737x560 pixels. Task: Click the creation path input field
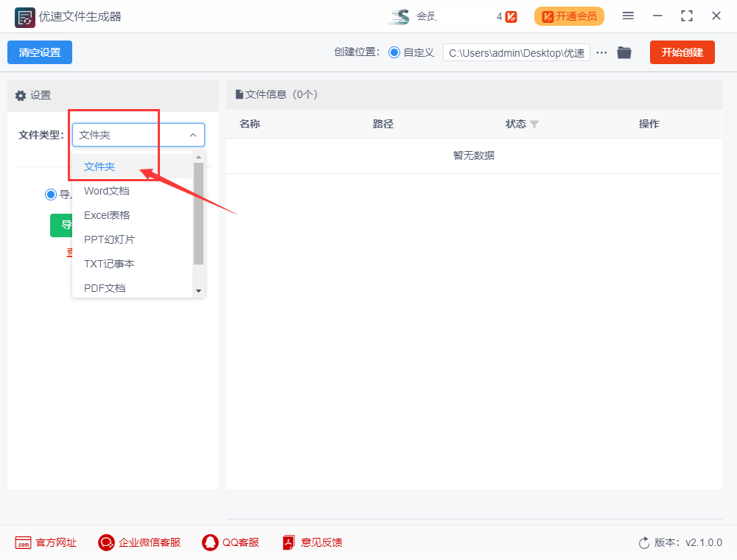coord(516,52)
